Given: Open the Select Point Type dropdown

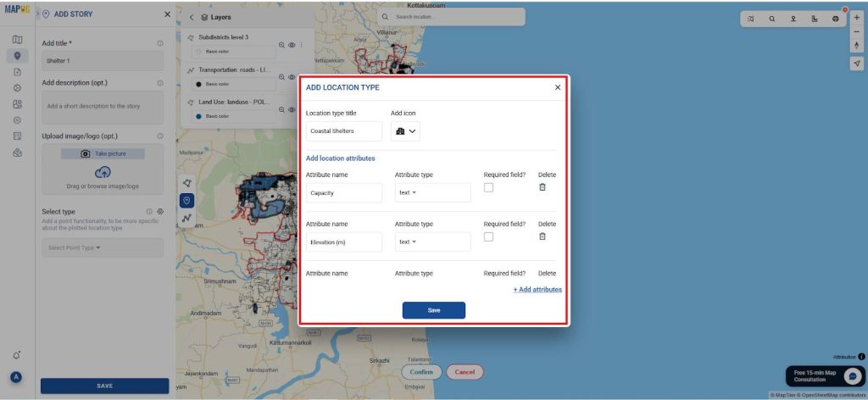Looking at the screenshot, I should (x=103, y=247).
